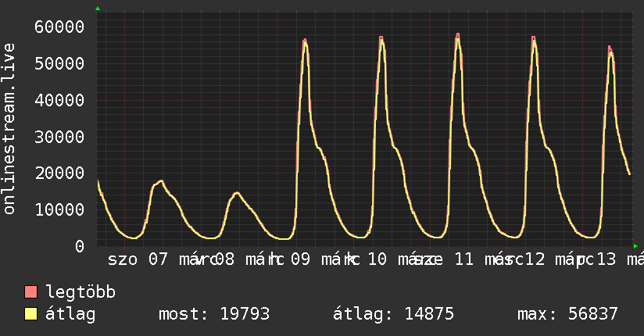Screen dimensions: 644x336
Task: Click the 30000 y-axis label
Action: [x=59, y=137]
